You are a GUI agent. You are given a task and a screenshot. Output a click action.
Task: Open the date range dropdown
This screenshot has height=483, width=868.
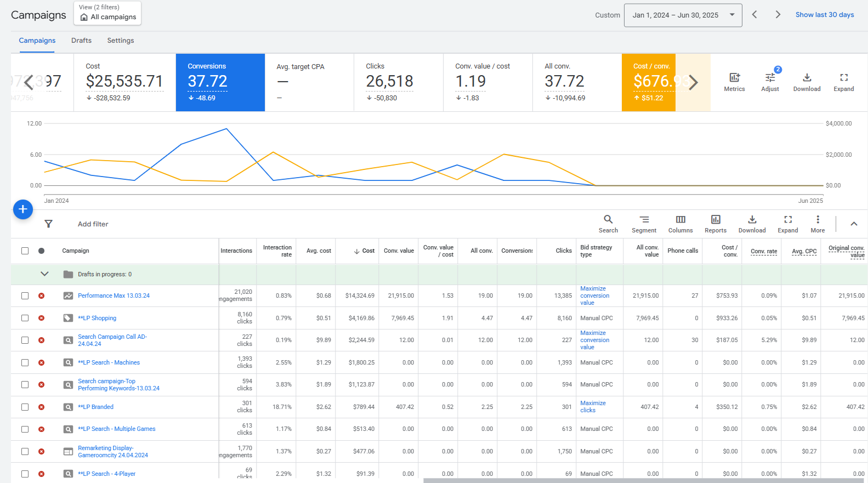(683, 15)
